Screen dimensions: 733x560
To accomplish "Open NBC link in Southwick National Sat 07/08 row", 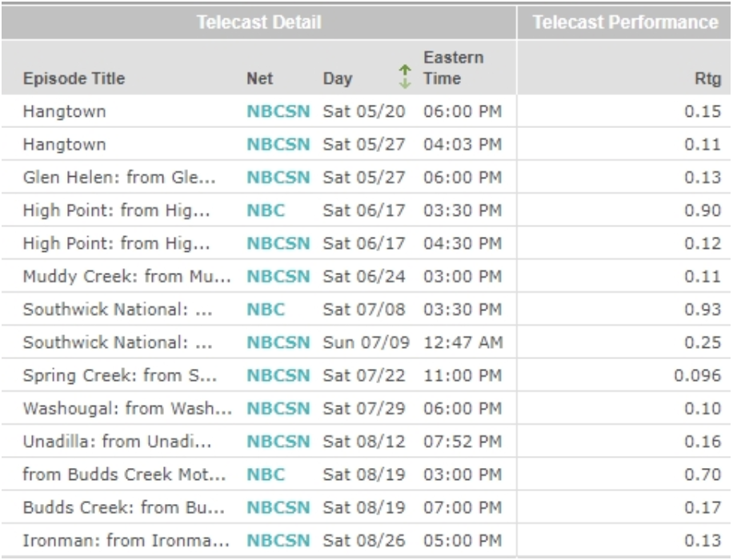I will point(266,309).
